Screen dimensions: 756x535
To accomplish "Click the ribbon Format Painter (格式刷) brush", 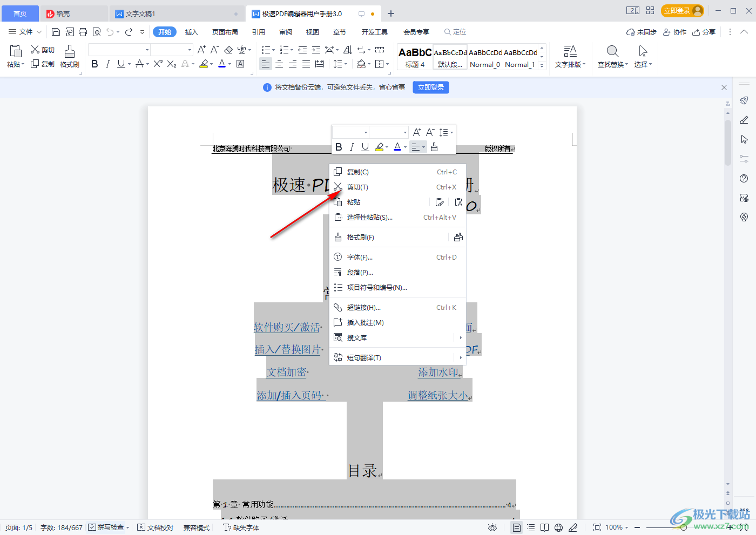I will tap(70, 56).
